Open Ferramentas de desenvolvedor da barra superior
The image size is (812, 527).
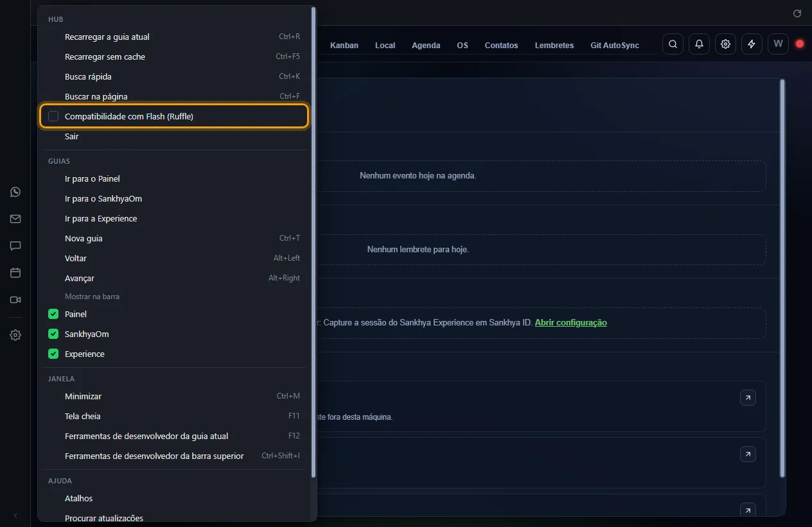(x=175, y=456)
